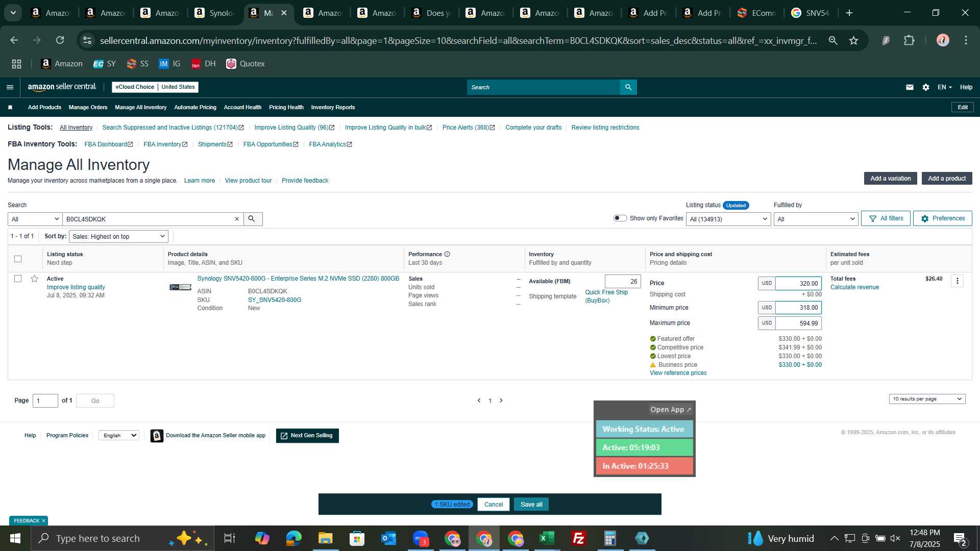Mark the listing as favorite star
980x551 pixels.
coord(34,279)
